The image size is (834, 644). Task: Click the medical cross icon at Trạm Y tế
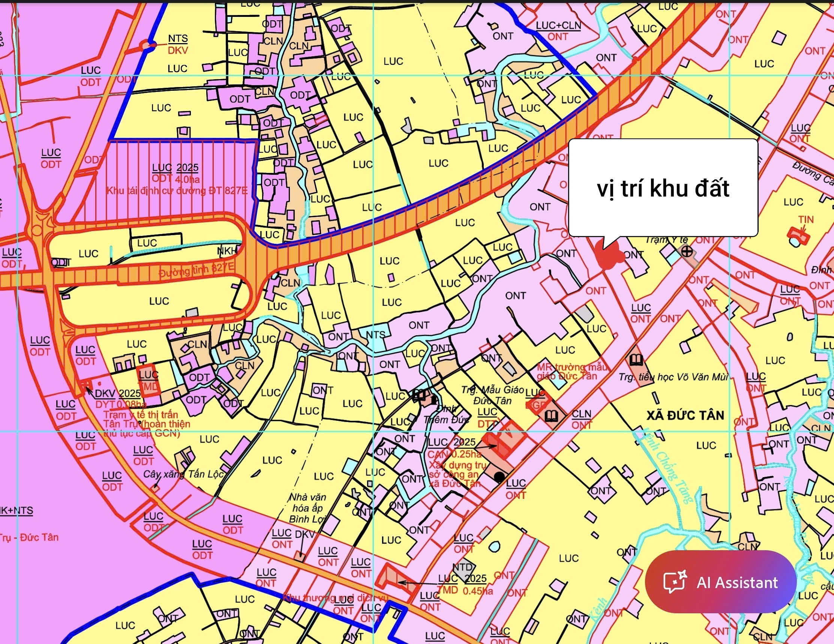coord(687,252)
